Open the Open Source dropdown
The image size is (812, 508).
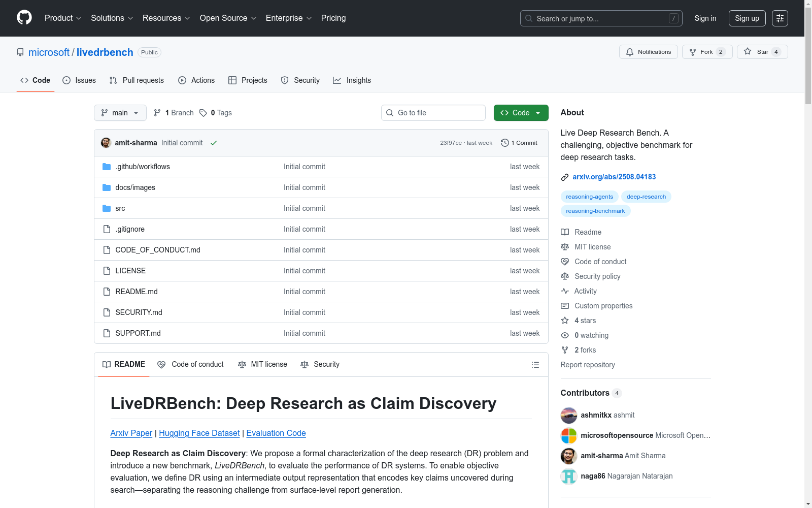click(228, 18)
